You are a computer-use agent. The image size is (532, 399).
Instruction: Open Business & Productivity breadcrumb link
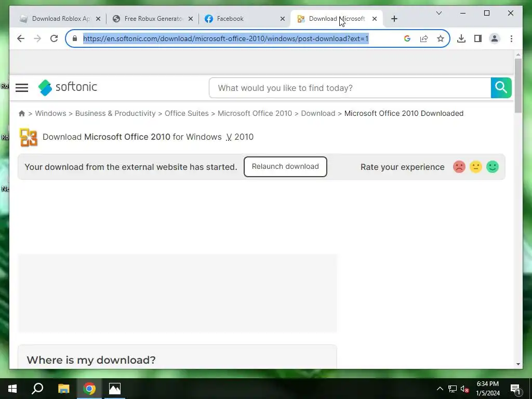[x=115, y=113]
